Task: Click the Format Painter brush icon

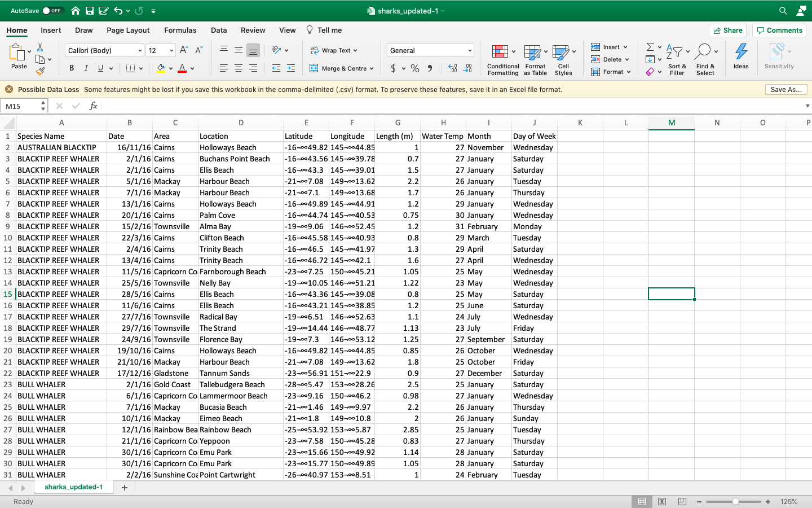Action: click(x=40, y=72)
